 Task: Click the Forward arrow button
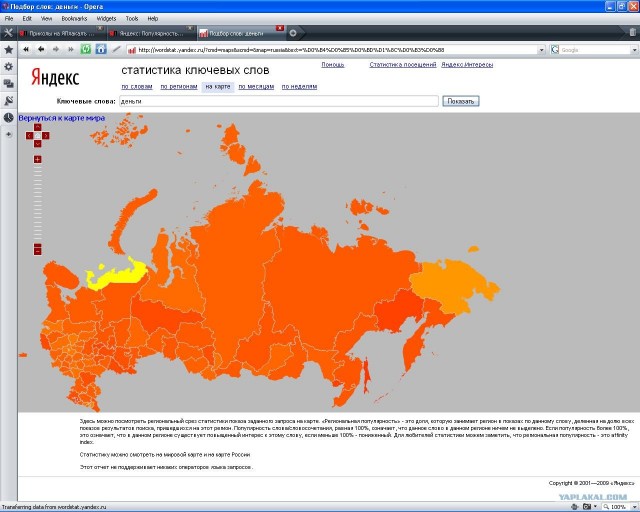pyautogui.click(x=56, y=49)
